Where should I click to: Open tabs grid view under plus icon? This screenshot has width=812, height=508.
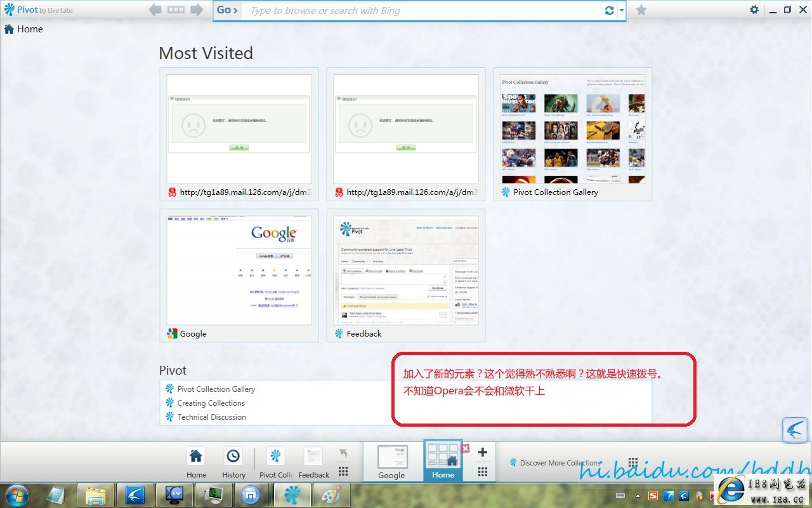click(x=483, y=471)
